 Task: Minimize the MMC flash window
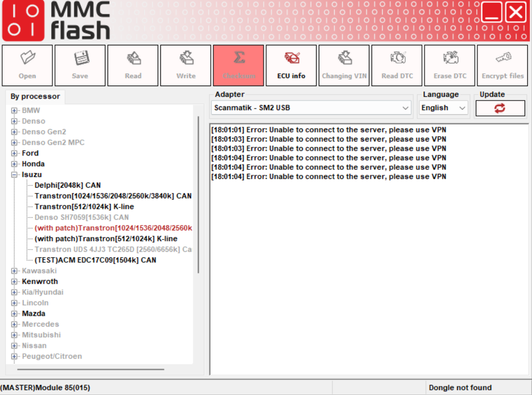(491, 12)
